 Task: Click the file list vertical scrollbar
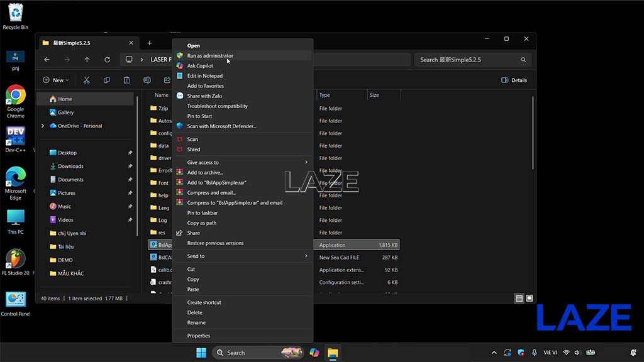point(533,133)
